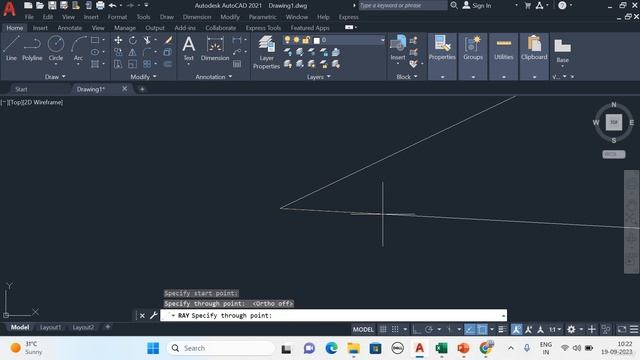Activate the Rectangular Array tool
The height and width of the screenshot is (360, 640).
point(147,64)
